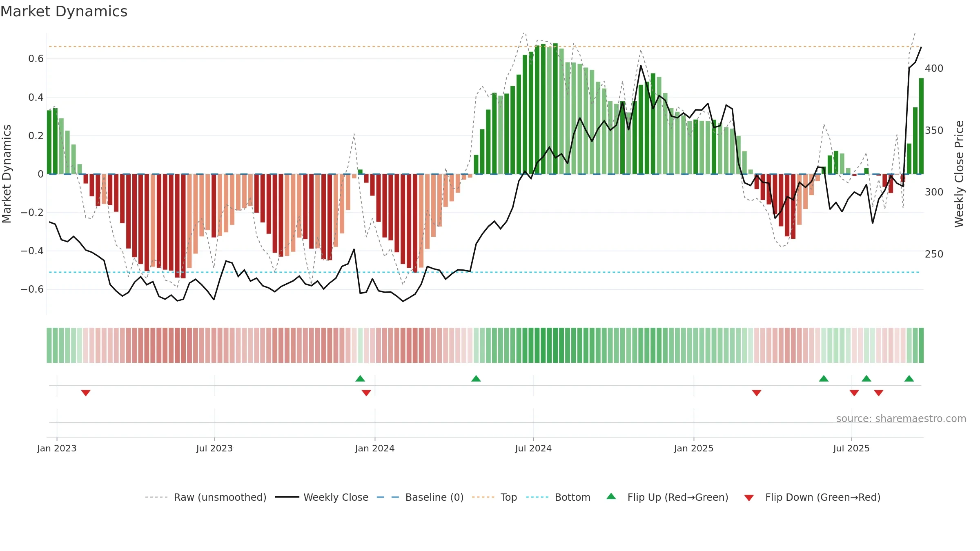Hide the Baseline (0) series via legend
This screenshot has width=980, height=551.
(x=420, y=497)
